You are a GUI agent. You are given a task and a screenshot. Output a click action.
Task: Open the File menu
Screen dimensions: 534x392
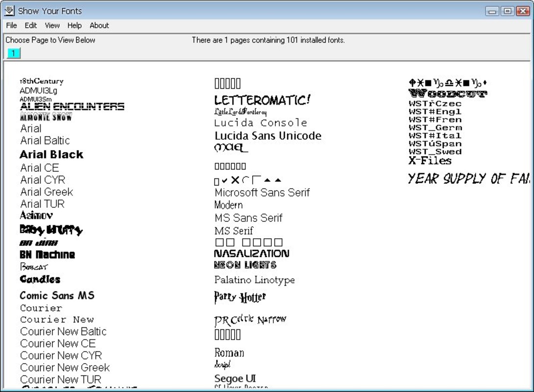coord(11,25)
